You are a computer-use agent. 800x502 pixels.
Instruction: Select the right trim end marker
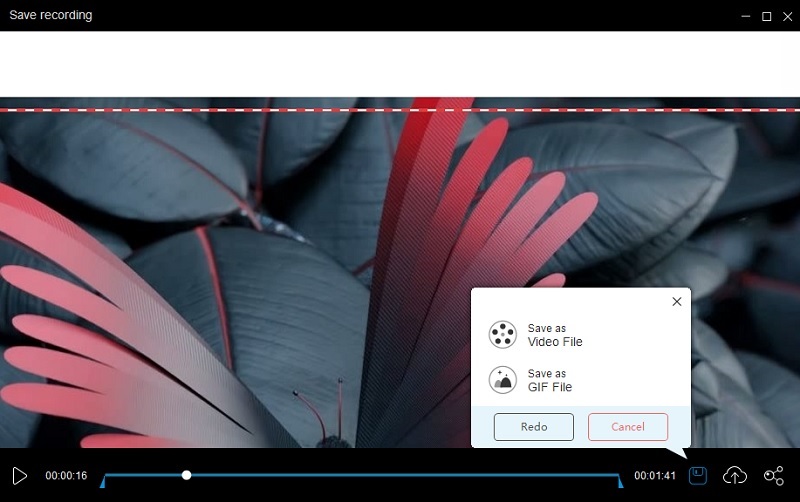(x=620, y=482)
